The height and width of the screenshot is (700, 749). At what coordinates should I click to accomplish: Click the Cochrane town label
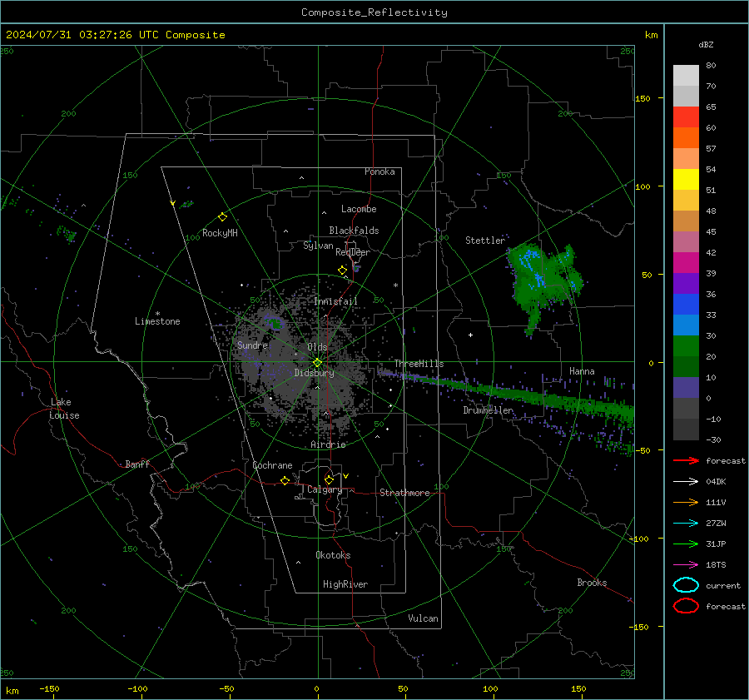coord(272,465)
